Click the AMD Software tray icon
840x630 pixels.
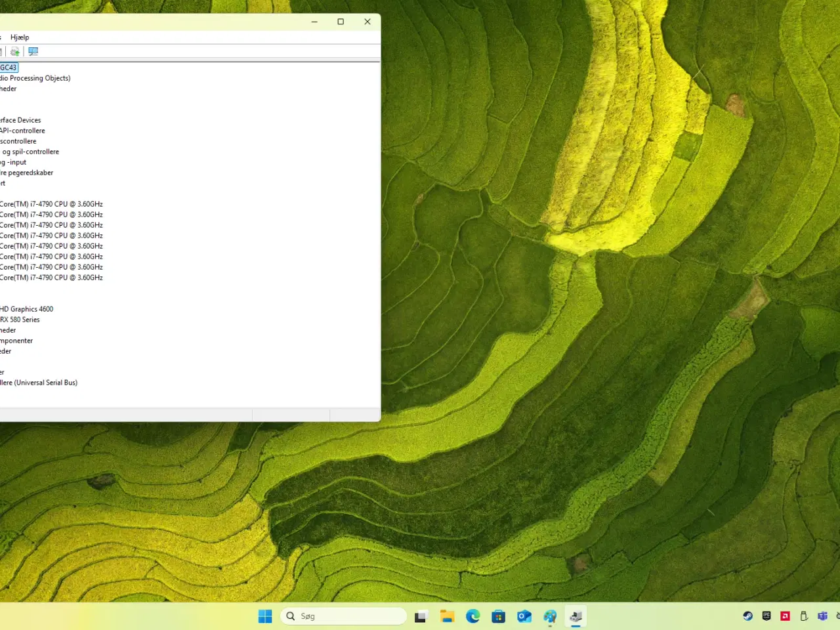pos(785,616)
